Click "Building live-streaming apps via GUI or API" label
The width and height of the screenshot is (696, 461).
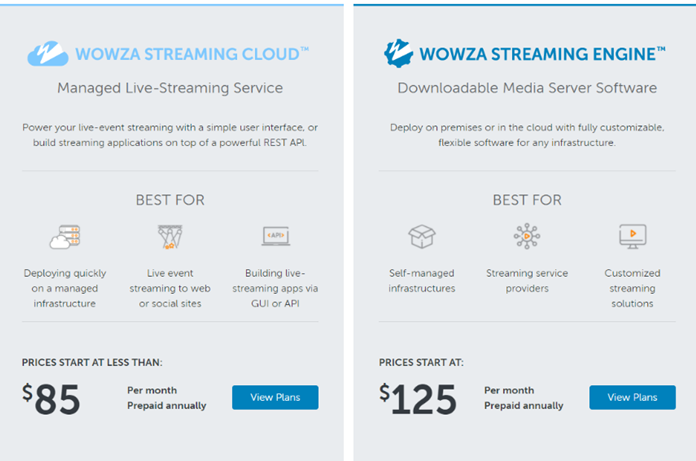[x=275, y=288]
